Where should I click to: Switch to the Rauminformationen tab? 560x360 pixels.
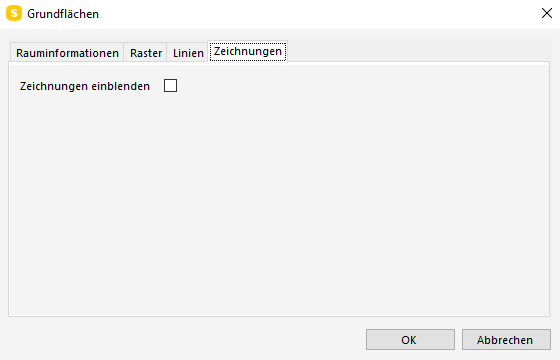click(x=67, y=53)
